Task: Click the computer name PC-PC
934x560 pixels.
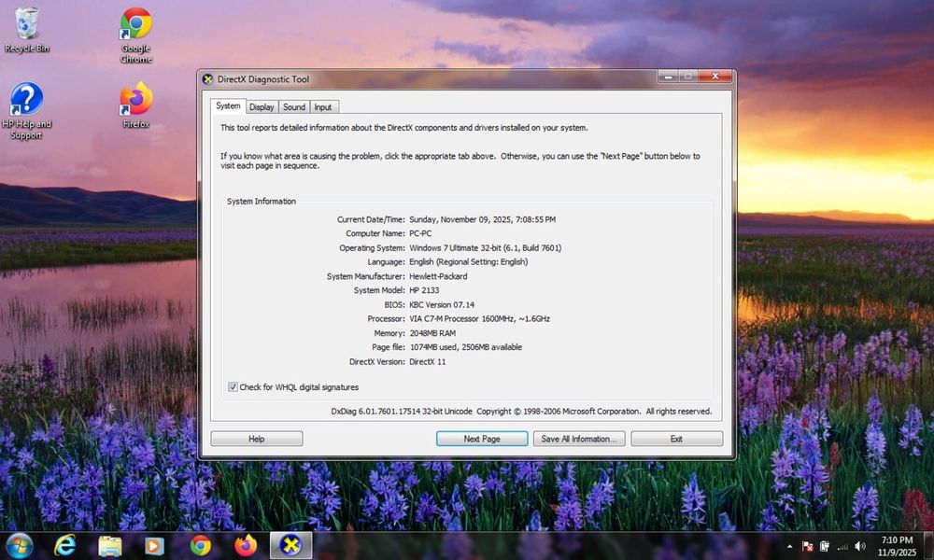Action: 420,233
